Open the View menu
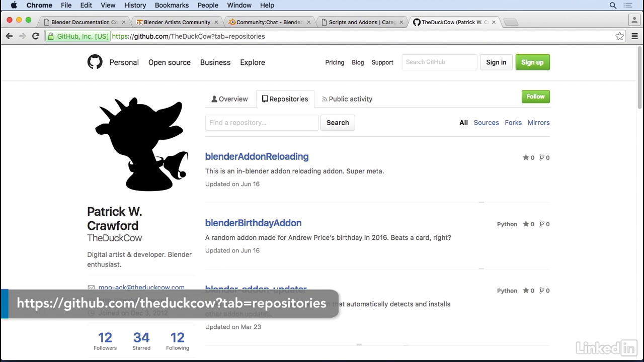The height and width of the screenshot is (362, 644). (x=108, y=5)
